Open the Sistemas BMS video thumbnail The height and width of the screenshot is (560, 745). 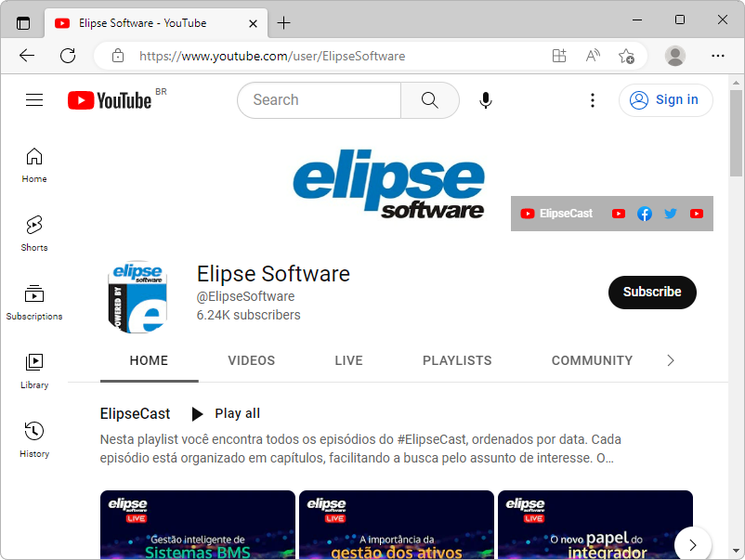click(x=197, y=525)
